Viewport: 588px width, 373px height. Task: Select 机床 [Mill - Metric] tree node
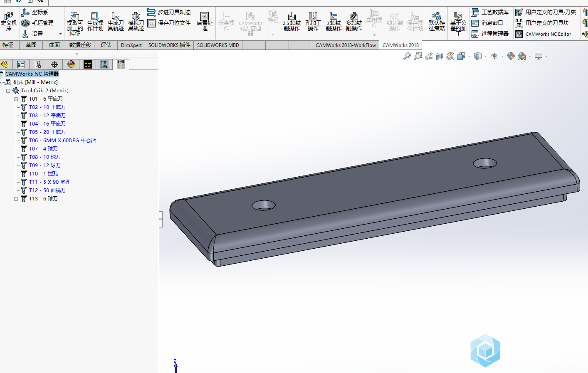tap(35, 82)
